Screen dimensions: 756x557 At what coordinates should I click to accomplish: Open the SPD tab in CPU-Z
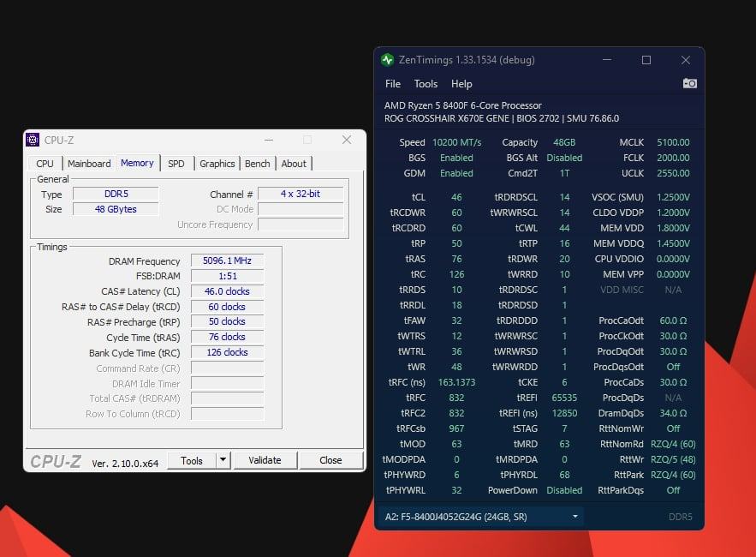[x=176, y=164]
